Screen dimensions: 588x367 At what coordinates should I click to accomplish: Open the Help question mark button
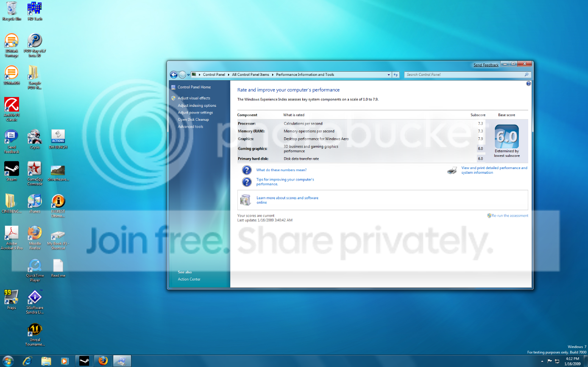point(528,83)
